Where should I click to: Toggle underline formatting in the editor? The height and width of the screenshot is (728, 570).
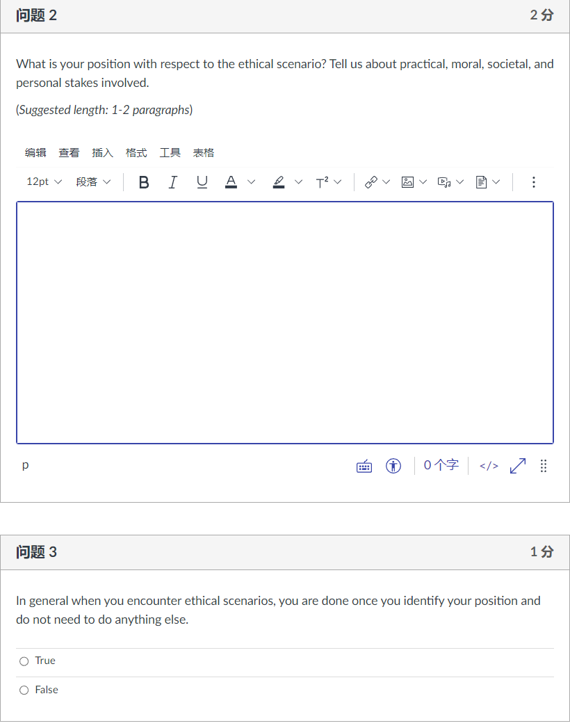(202, 182)
